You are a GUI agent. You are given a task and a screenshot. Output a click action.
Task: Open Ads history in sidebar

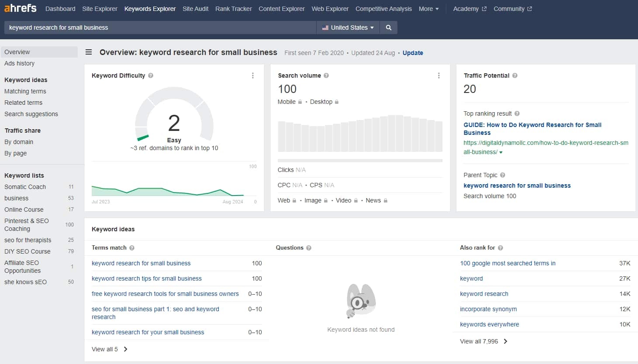point(19,63)
